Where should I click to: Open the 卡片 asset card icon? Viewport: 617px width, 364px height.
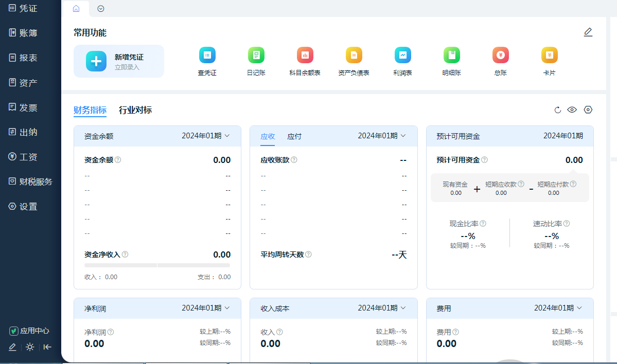pos(549,55)
